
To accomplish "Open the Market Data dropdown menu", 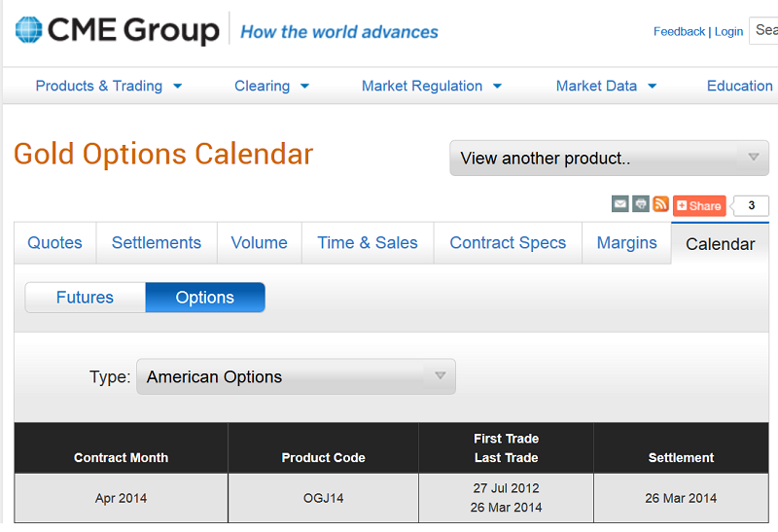I will (x=606, y=86).
